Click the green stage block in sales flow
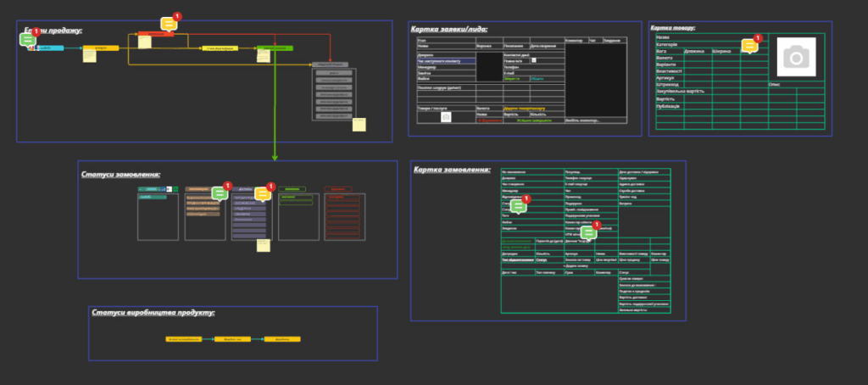 tap(275, 48)
